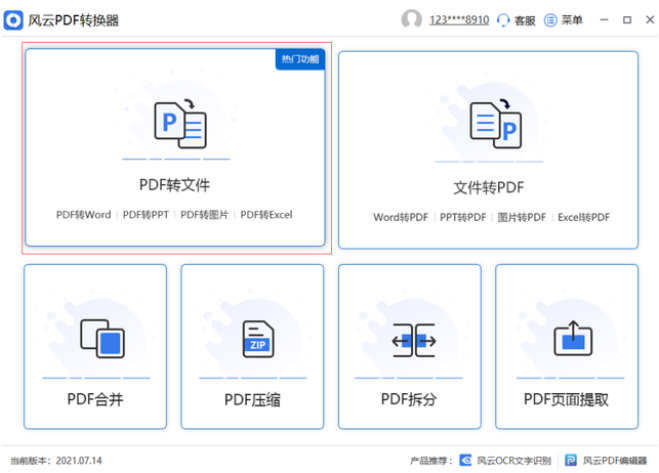Viewport: 659px width, 473px height.
Task: Open the PDF合并 label
Action: [95, 399]
